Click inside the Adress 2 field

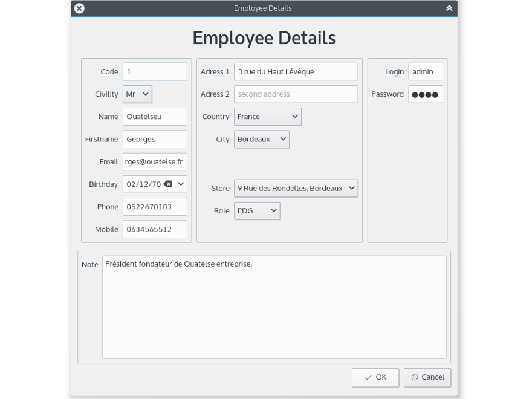(x=295, y=94)
